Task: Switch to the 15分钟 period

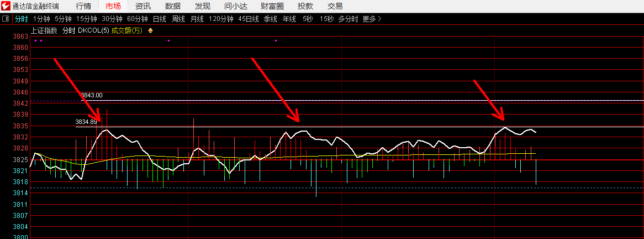Action: [x=87, y=19]
